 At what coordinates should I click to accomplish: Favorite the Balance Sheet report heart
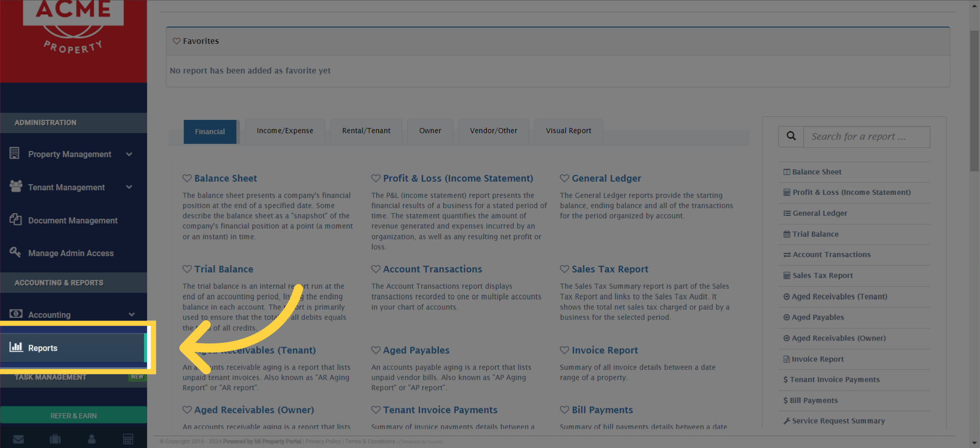[187, 178]
